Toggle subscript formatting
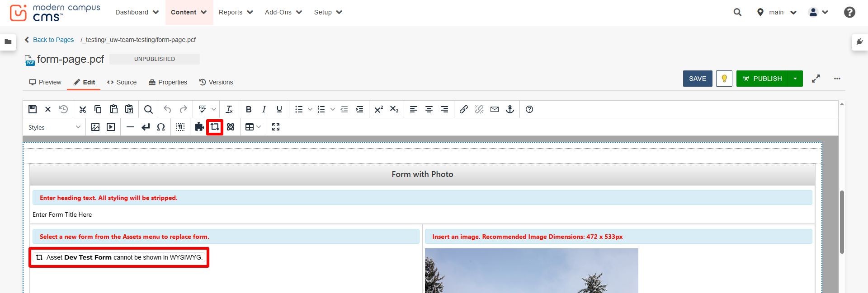Viewport: 868px width, 293px height. point(394,109)
